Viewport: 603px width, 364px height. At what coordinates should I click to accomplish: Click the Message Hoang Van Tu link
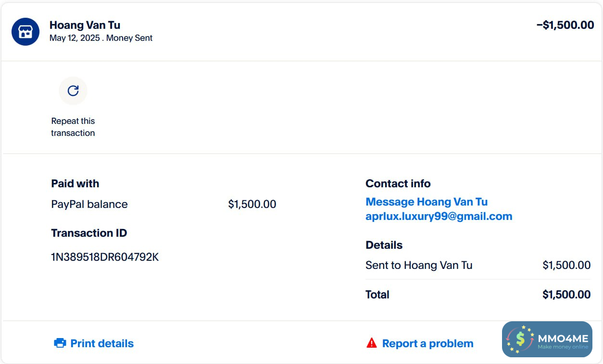coord(427,202)
